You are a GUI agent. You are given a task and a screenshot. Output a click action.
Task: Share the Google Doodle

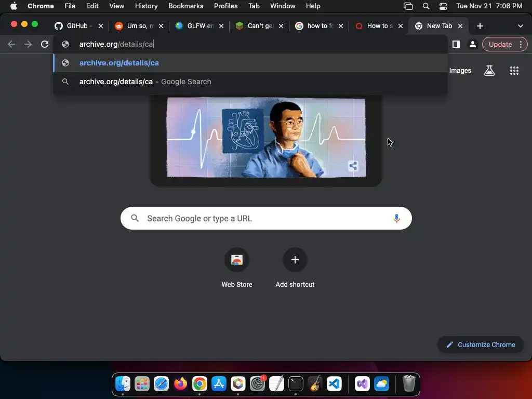pos(353,166)
